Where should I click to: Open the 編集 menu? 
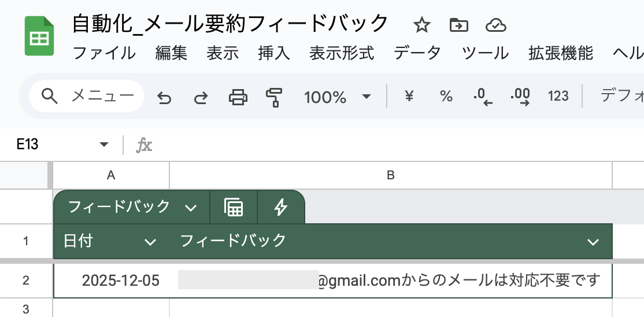[171, 53]
